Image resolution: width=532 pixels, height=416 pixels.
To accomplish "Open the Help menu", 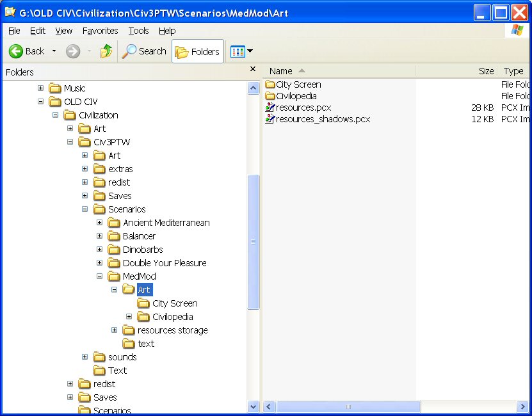I will 167,31.
